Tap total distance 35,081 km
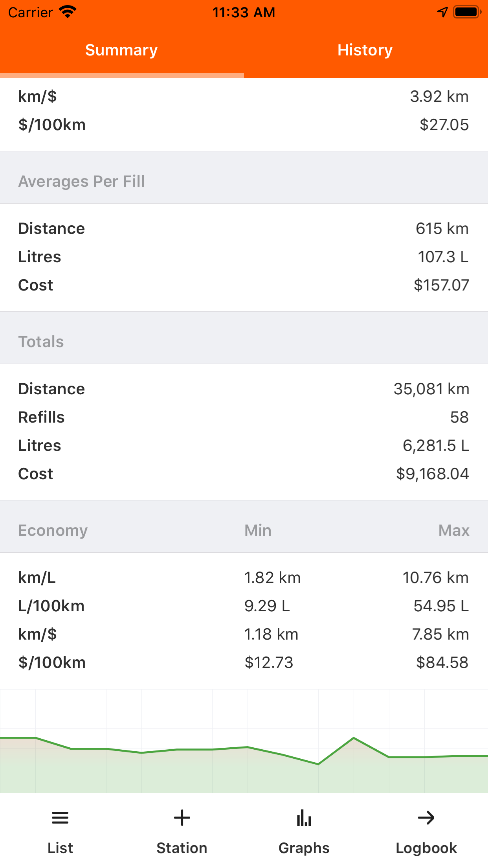 tap(431, 389)
